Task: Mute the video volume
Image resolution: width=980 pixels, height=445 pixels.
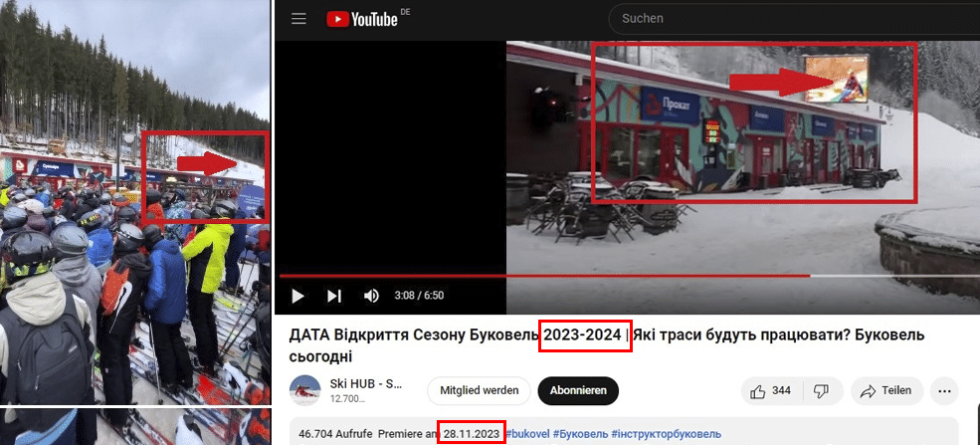Action: tap(371, 296)
